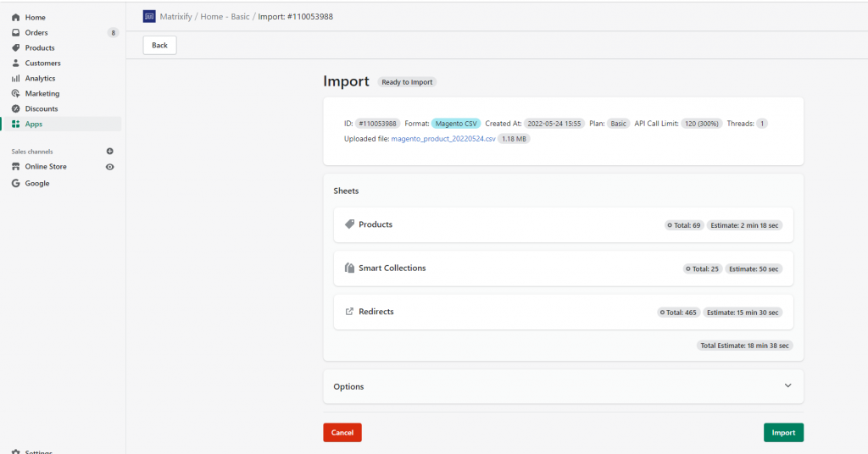Click the Google sales channel icon
Viewport: 868px width, 454px height.
pyautogui.click(x=15, y=183)
